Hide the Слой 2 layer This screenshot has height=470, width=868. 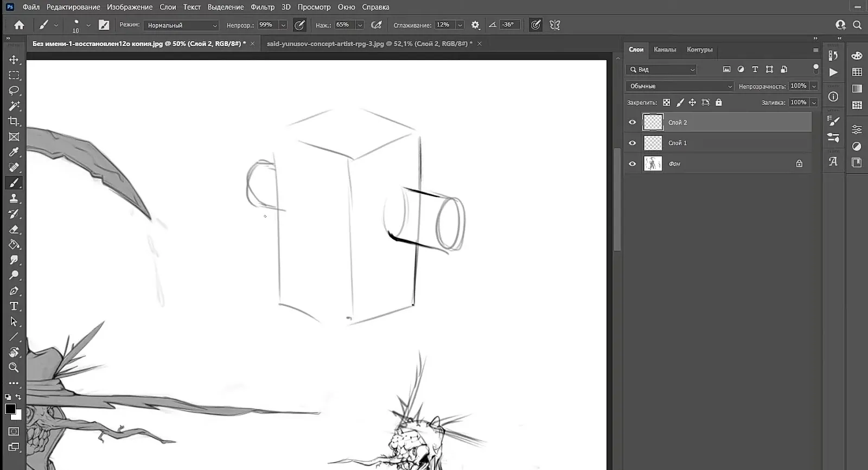tap(632, 122)
